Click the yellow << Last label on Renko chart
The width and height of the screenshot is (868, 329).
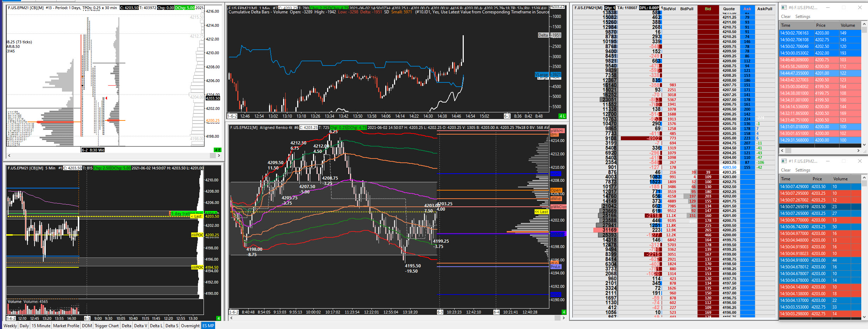(x=542, y=212)
